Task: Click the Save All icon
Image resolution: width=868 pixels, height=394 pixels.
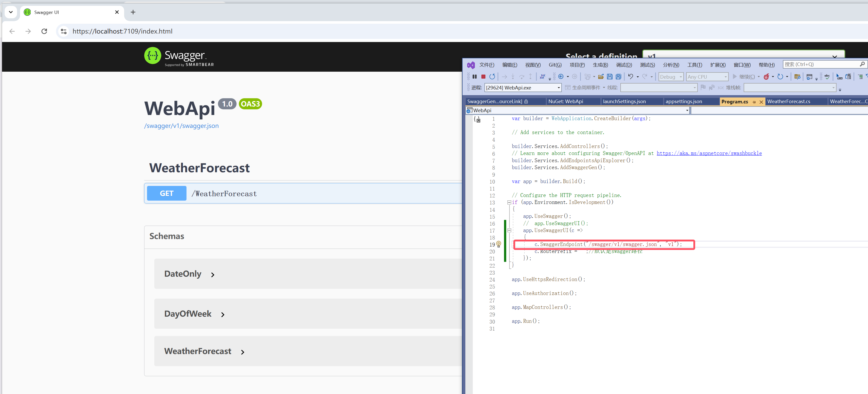Action: 618,77
